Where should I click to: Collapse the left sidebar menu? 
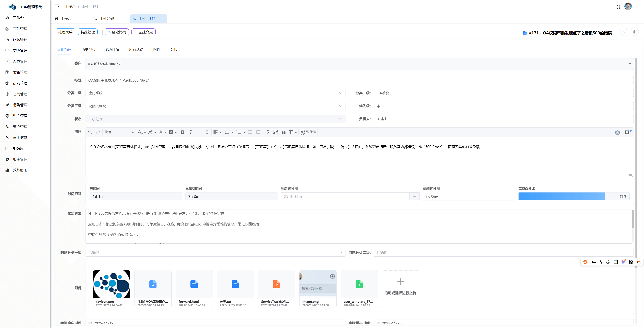[57, 7]
